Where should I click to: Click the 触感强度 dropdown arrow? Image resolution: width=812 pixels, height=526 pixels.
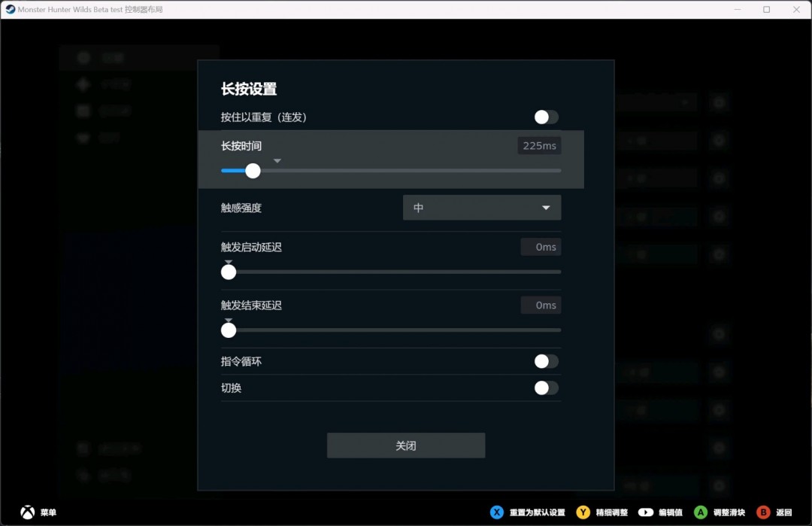coord(546,208)
